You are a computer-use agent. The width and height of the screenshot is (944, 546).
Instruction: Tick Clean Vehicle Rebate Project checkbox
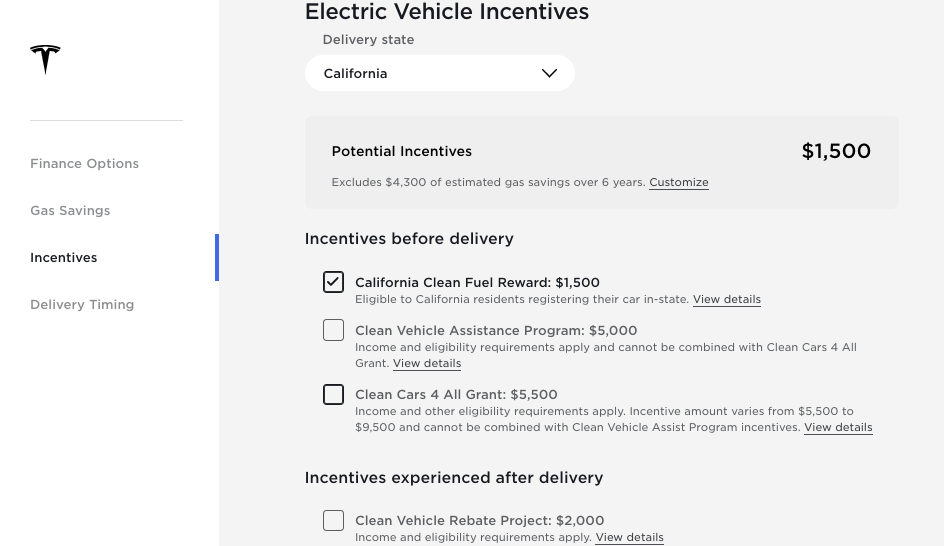333,520
